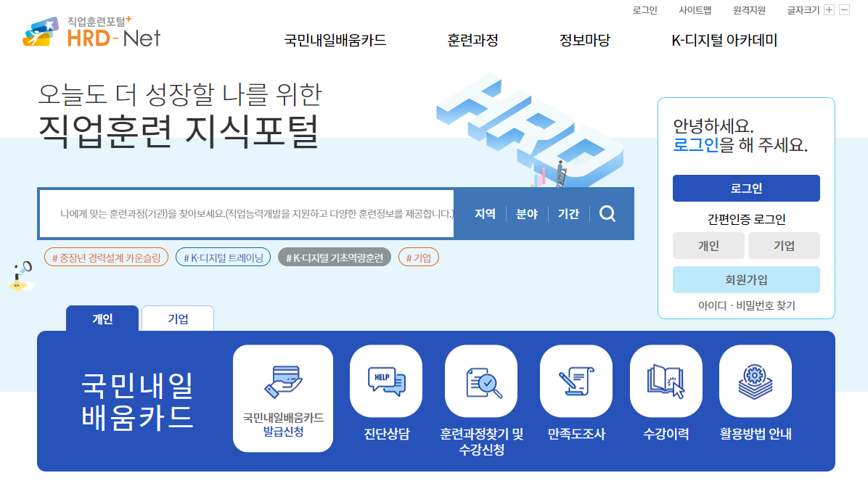868x494 pixels.
Task: Select hashtag K-디지털 기초역량훈련
Action: coord(335,258)
